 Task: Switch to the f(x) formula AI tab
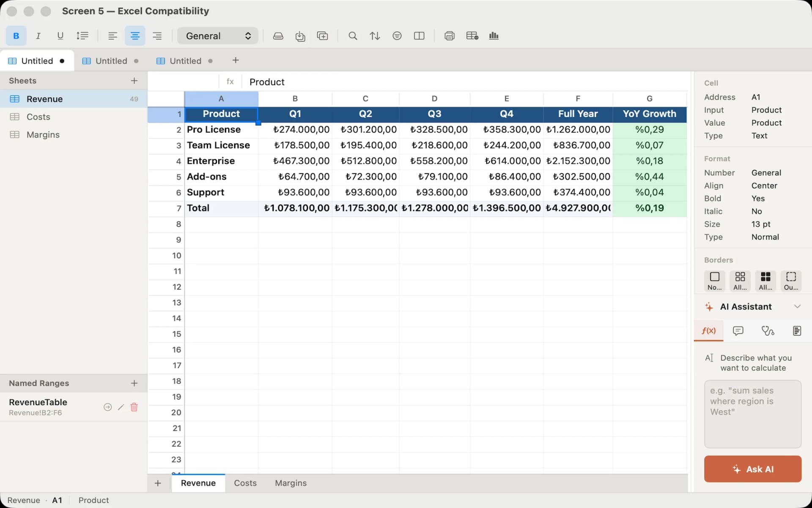(x=709, y=331)
